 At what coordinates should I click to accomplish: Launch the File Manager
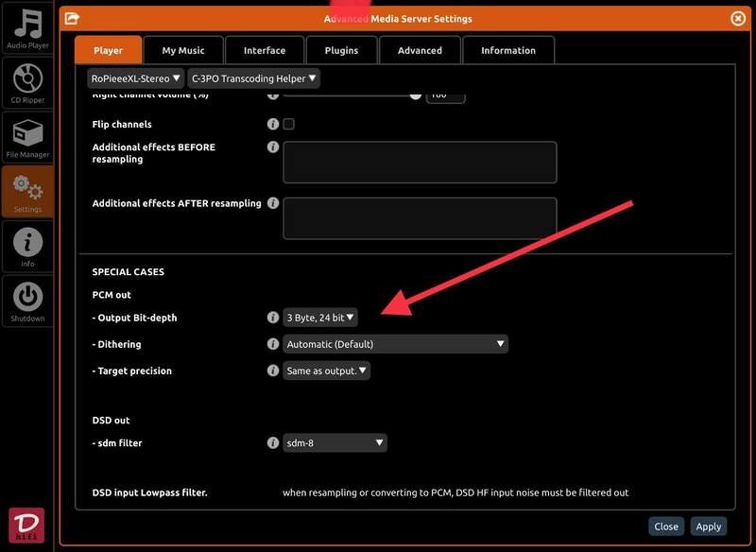(27, 137)
